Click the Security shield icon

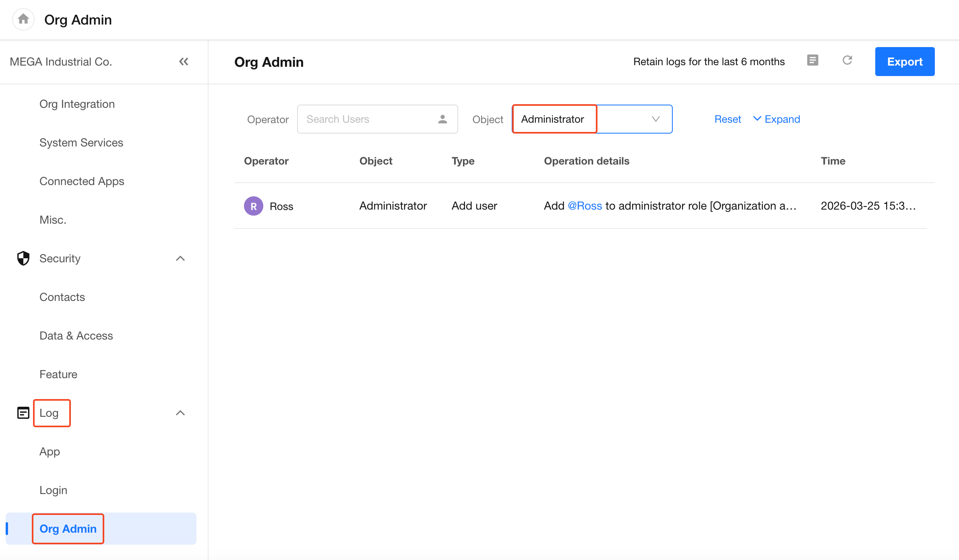(x=23, y=258)
